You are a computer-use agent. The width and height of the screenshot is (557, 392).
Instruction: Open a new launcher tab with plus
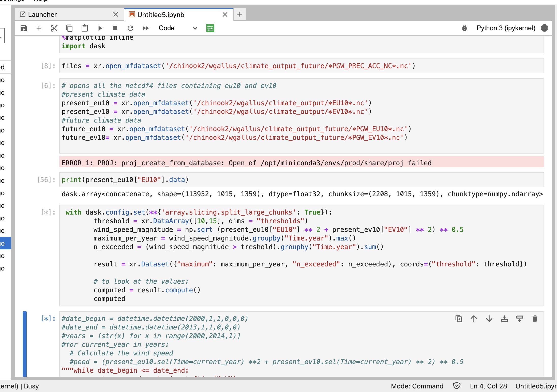pos(240,14)
